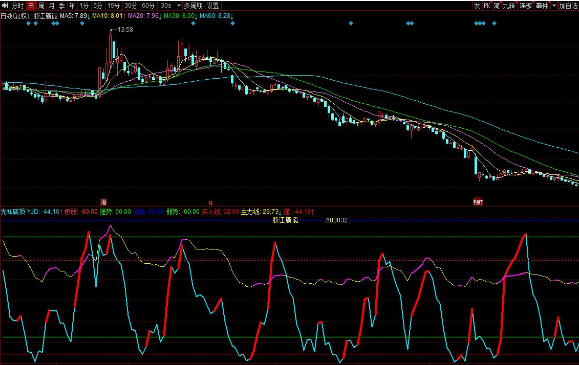Click the collapse arrow icon before 分时
Viewport: 579px width, 365px height.
coord(5,6)
